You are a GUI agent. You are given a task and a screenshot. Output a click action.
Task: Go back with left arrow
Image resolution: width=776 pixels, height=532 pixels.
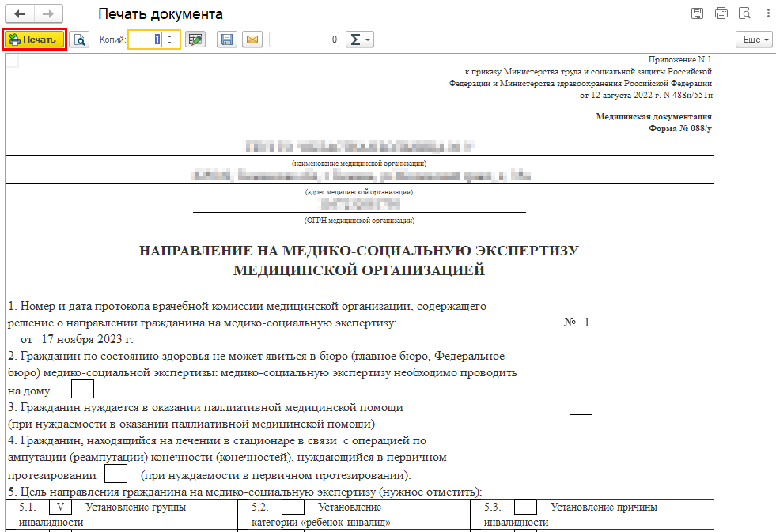pyautogui.click(x=20, y=14)
